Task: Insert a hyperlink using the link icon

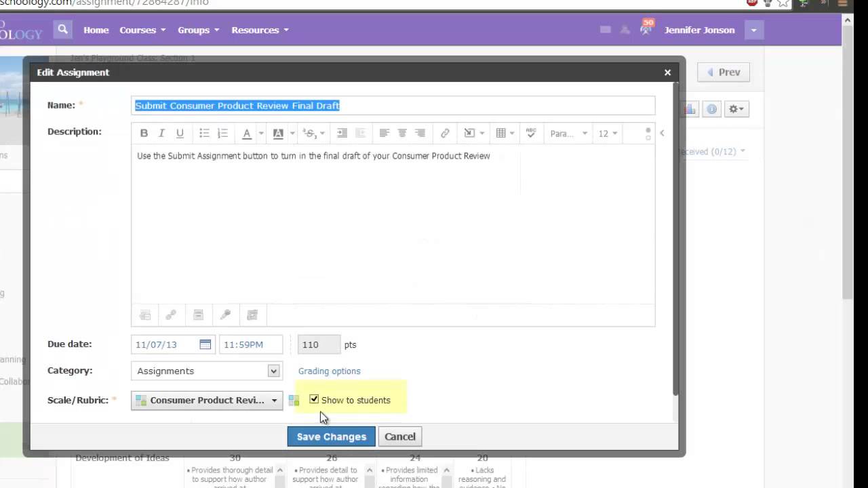Action: click(445, 134)
